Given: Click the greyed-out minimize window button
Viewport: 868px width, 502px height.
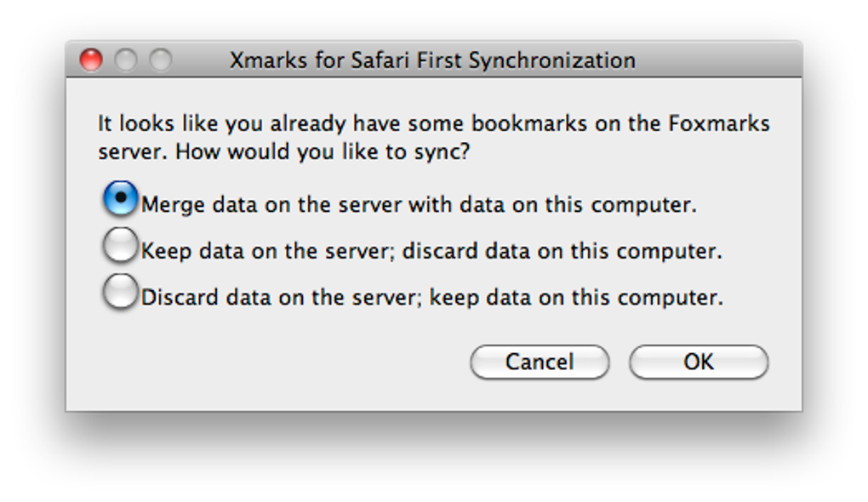Looking at the screenshot, I should (126, 60).
